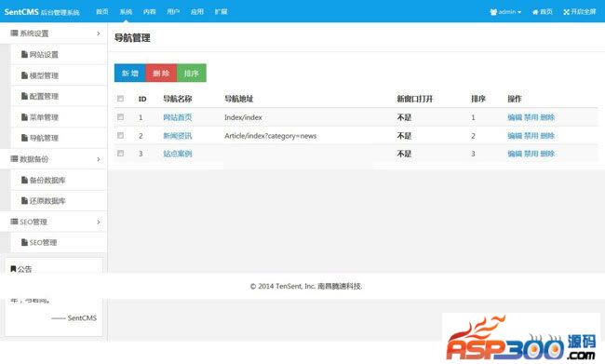Click the home icon at top right
The width and height of the screenshot is (605, 364).
(x=535, y=12)
